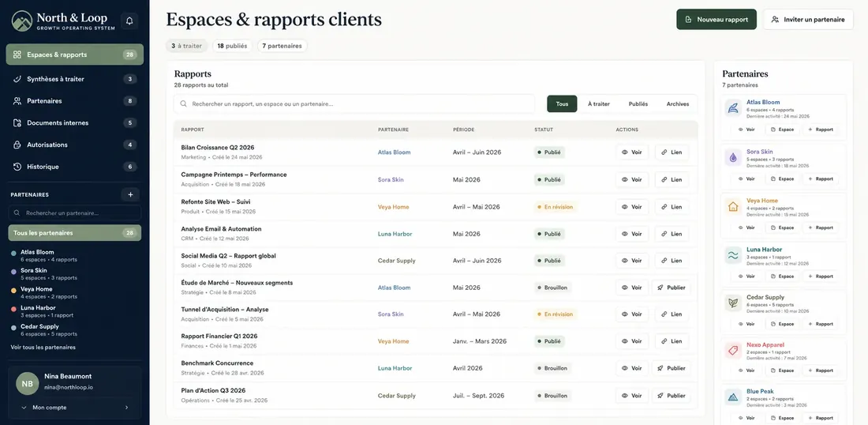Image resolution: width=868 pixels, height=425 pixels.
Task: Click Lien for Rapport Financier Q1 2026
Action: click(x=672, y=341)
